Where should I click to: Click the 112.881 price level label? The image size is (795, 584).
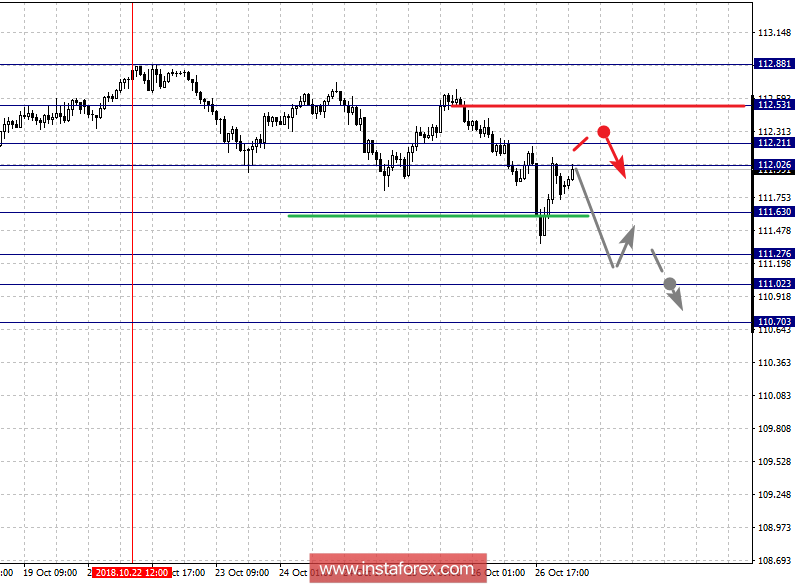tap(774, 64)
